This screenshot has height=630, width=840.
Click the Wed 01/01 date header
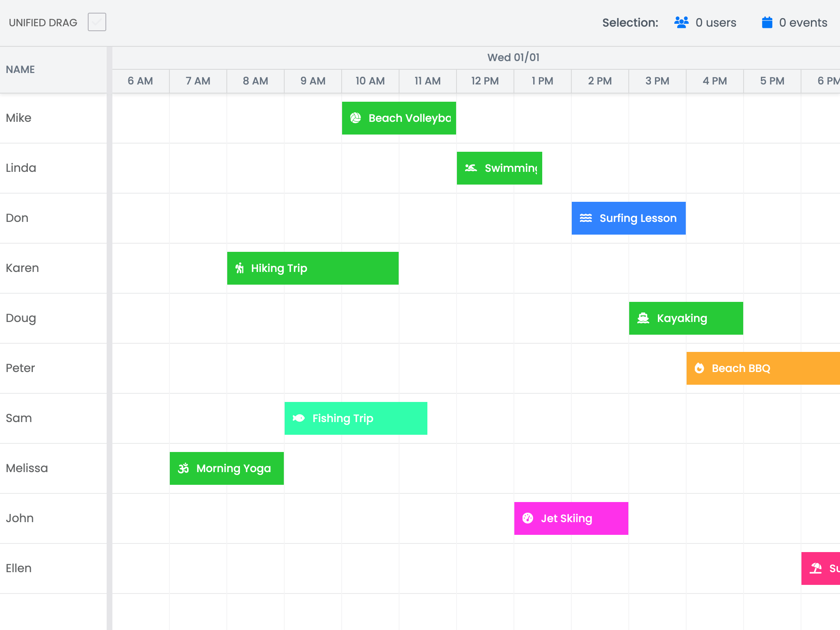coord(514,57)
